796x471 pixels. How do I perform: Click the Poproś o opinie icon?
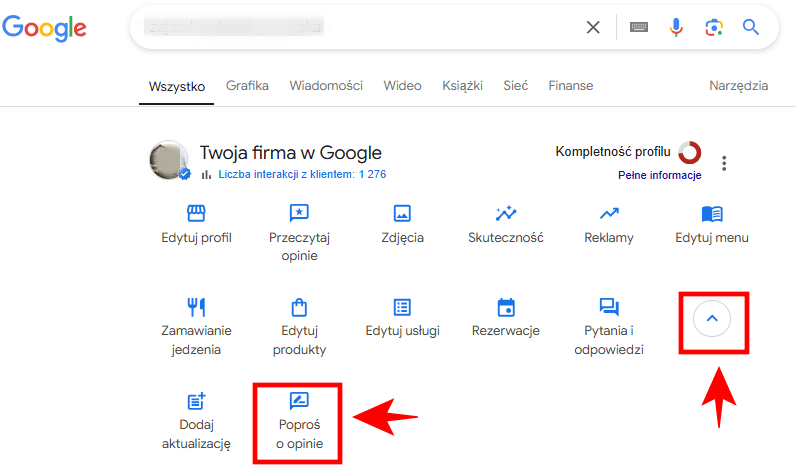click(299, 400)
